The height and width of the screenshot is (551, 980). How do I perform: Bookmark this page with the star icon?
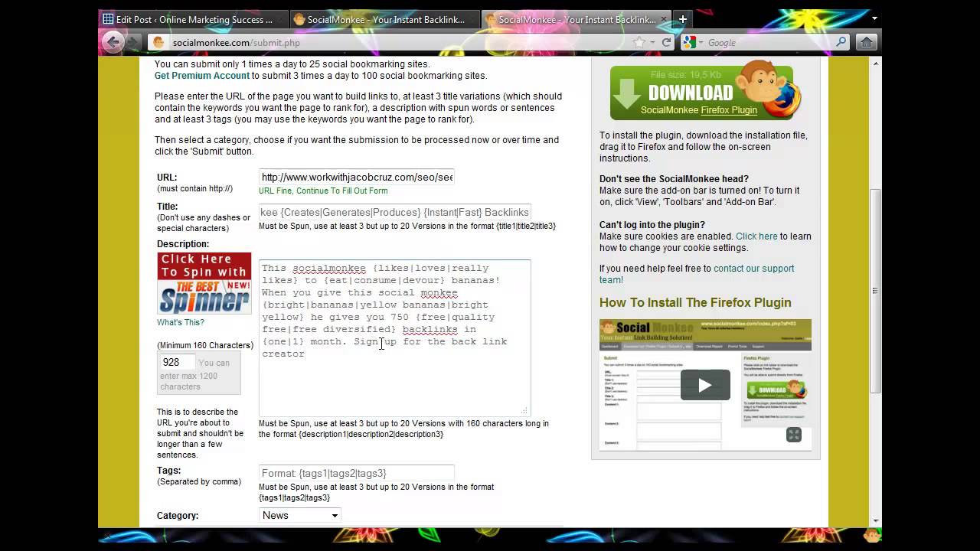tap(639, 43)
